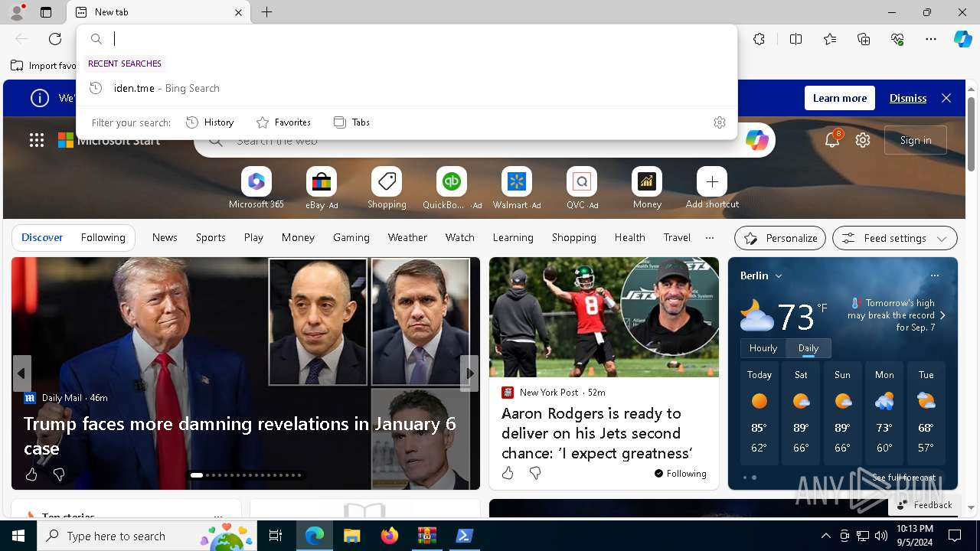Open File Explorer from taskbar
Image resolution: width=980 pixels, height=551 pixels.
351,536
